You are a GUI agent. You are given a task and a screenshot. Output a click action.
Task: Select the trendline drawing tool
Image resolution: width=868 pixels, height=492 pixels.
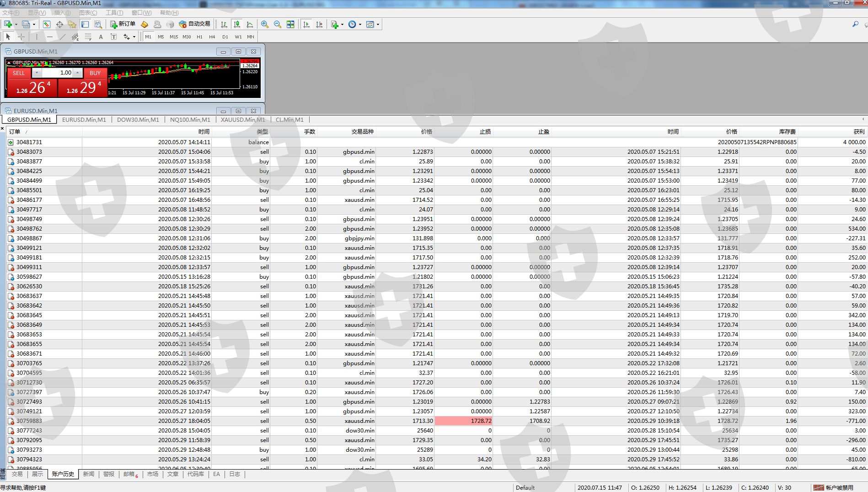(63, 37)
